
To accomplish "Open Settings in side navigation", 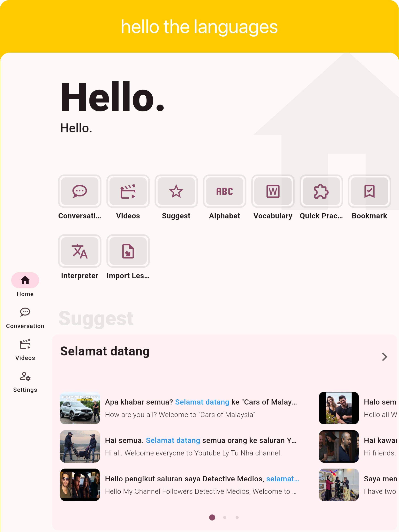I will tap(25, 382).
